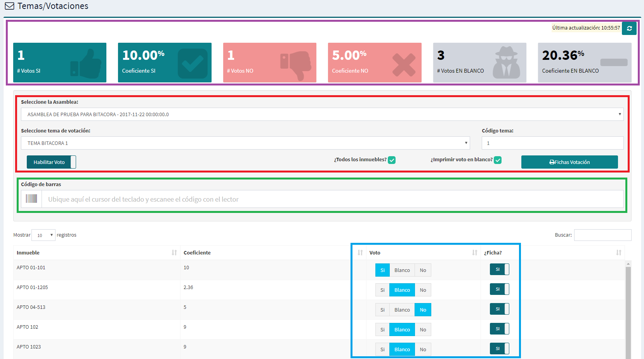
Task: Toggle the Ficha switch for APTO 102
Action: click(x=500, y=329)
